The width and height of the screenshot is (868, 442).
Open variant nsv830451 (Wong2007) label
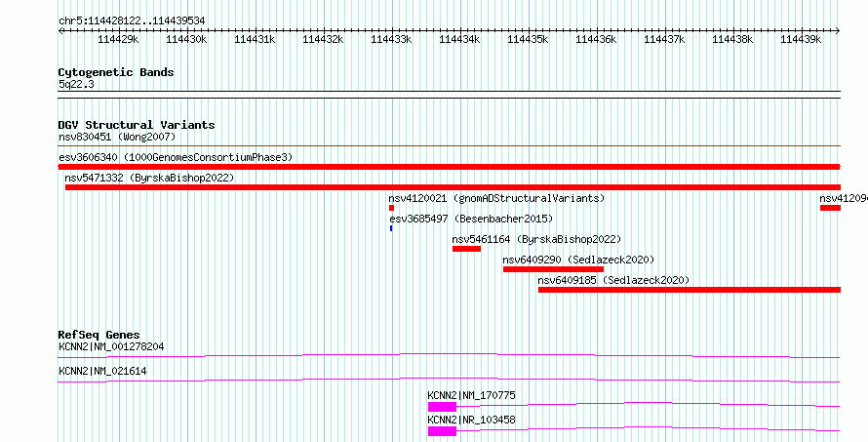[x=117, y=137]
